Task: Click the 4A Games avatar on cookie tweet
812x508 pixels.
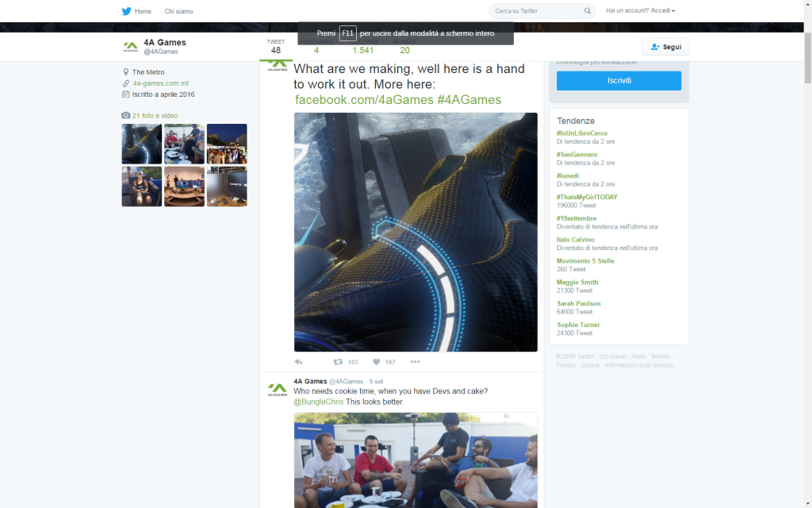Action: (x=276, y=390)
